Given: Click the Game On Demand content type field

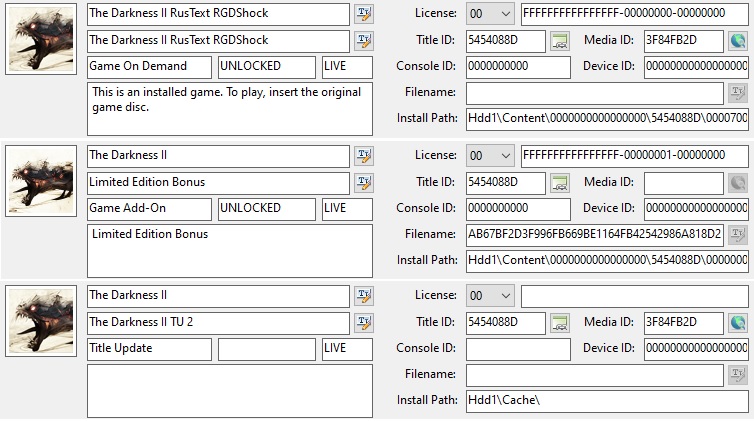Looking at the screenshot, I should pyautogui.click(x=149, y=67).
